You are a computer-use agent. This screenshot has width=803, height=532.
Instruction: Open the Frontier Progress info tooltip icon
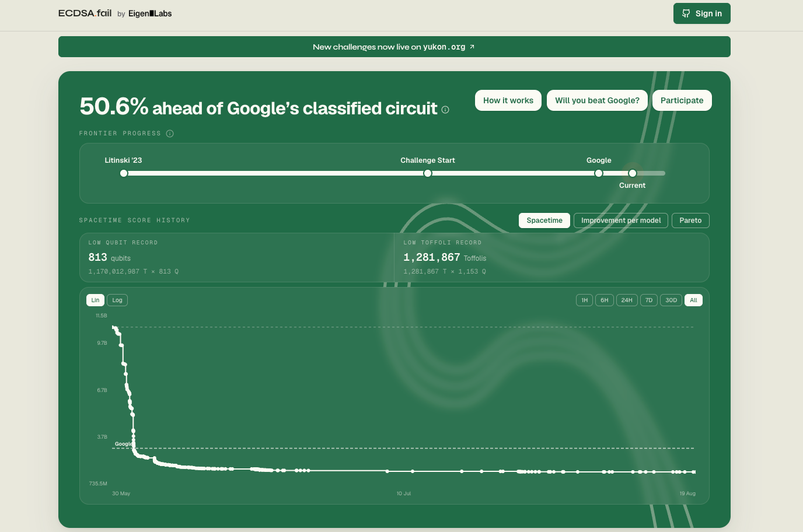[170, 134]
